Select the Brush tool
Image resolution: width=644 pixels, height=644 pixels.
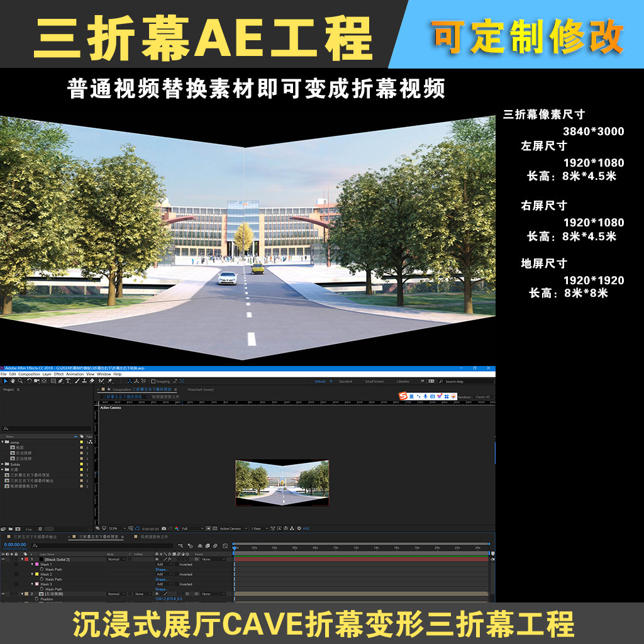[x=77, y=381]
